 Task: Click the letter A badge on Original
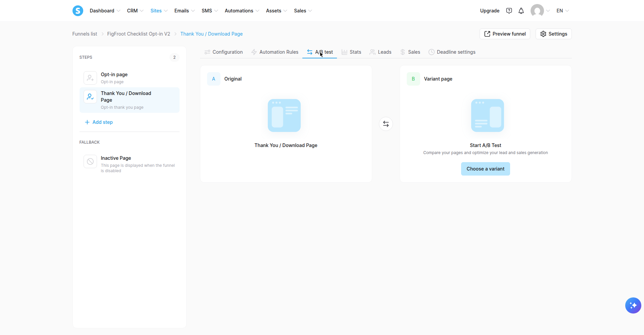(x=214, y=79)
